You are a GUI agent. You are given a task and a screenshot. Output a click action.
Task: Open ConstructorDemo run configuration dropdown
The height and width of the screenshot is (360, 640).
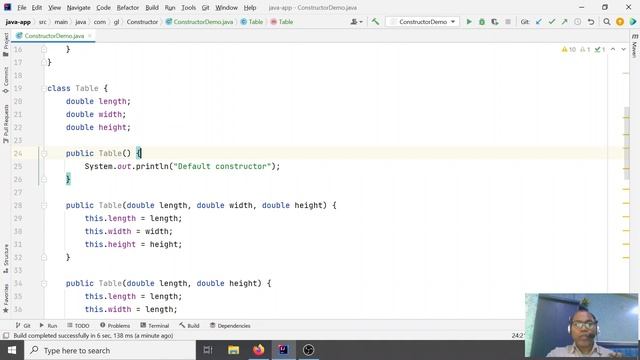pos(422,22)
